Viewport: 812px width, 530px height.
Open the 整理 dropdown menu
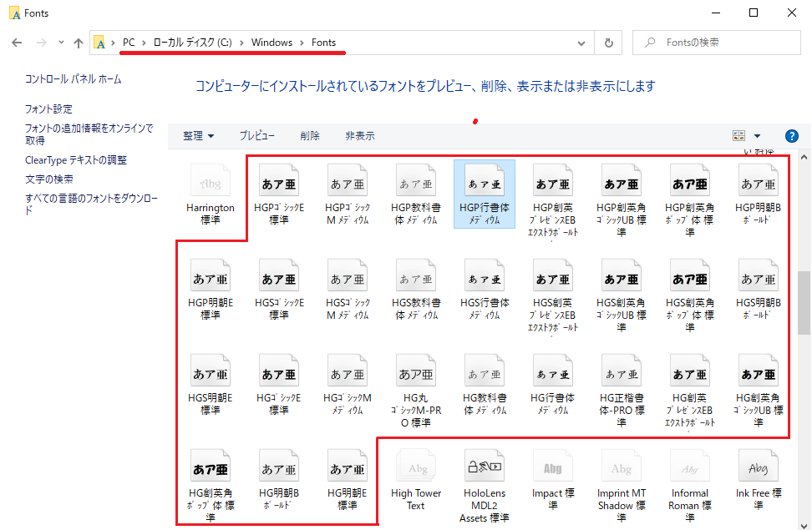click(198, 135)
